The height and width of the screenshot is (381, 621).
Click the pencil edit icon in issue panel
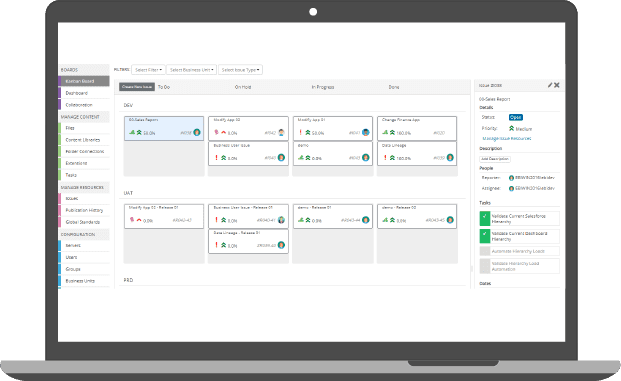point(550,85)
